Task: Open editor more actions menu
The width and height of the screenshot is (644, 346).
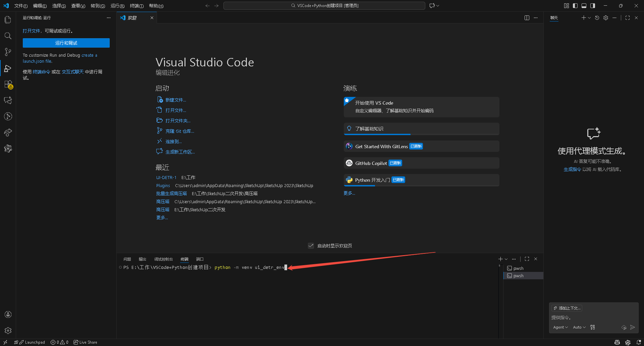Action: point(536,18)
